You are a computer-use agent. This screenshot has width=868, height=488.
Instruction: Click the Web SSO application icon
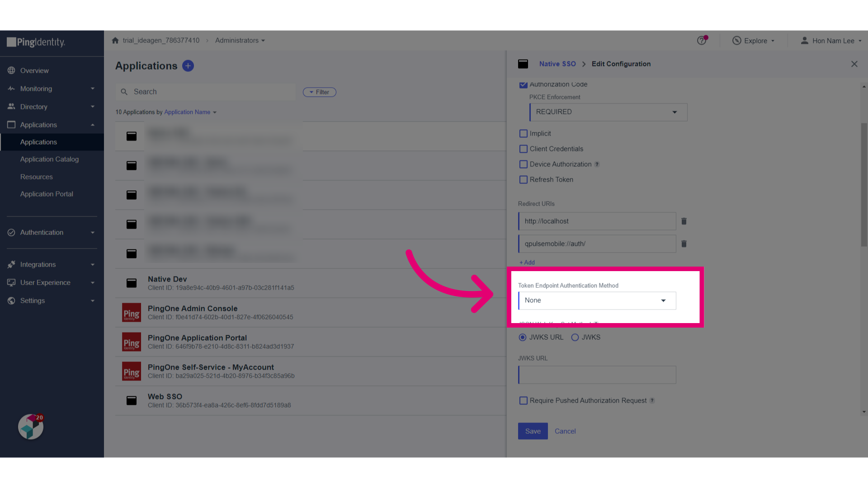pos(132,400)
